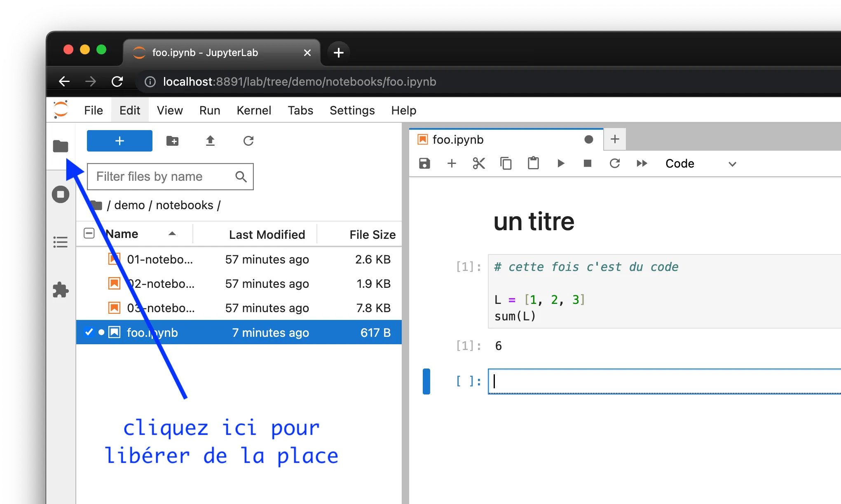Click the Upload Files icon
841x504 pixels.
pos(210,141)
